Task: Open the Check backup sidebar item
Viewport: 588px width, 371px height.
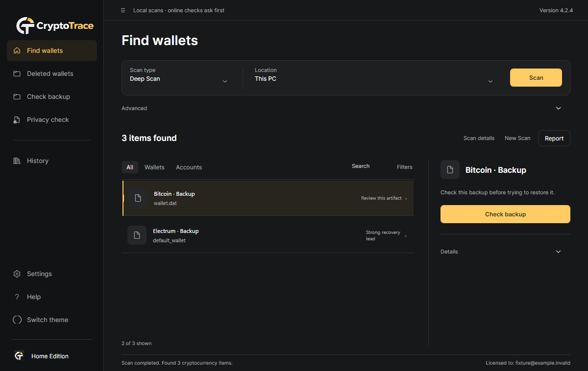Action: (52, 96)
